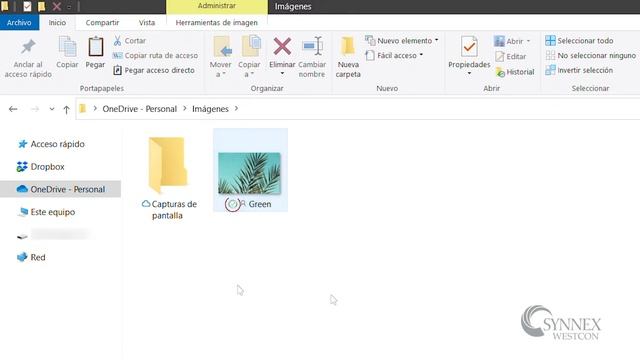The width and height of the screenshot is (640, 360).
Task: Click Invertir selección
Action: [579, 70]
